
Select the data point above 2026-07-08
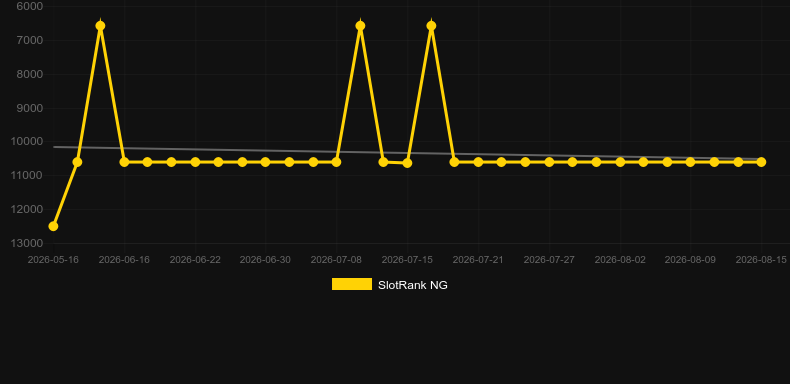pyautogui.click(x=336, y=162)
